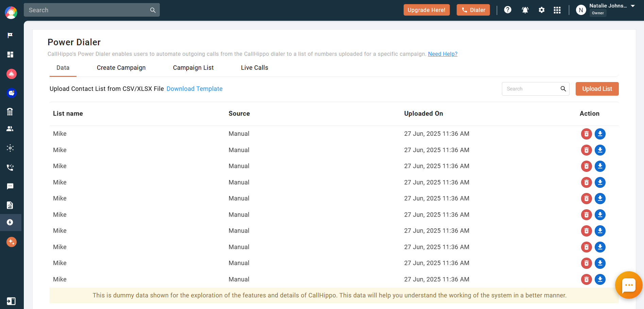
Task: Open the Call Logs phone icon in sidebar
Action: coord(10,167)
